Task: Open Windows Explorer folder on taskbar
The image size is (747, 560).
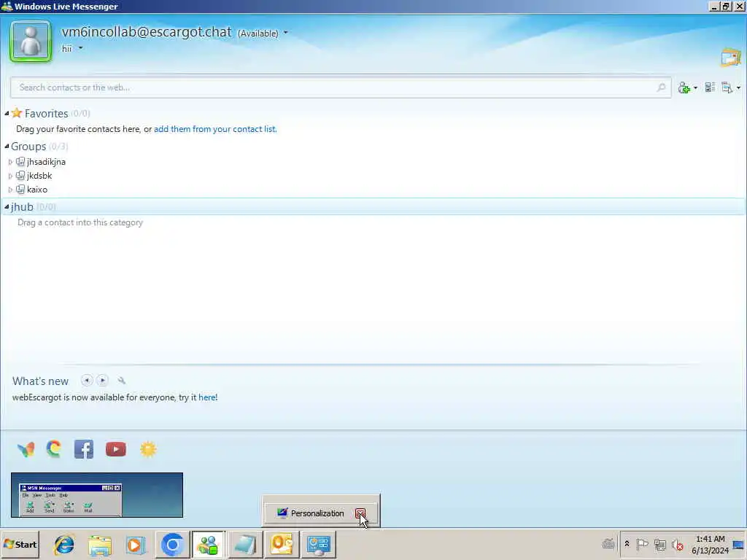Action: point(99,544)
